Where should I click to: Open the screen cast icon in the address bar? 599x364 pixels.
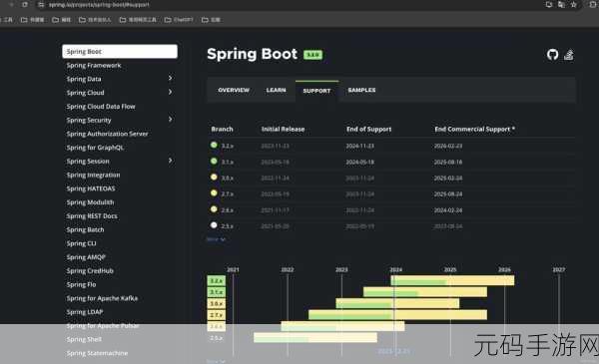click(x=549, y=5)
